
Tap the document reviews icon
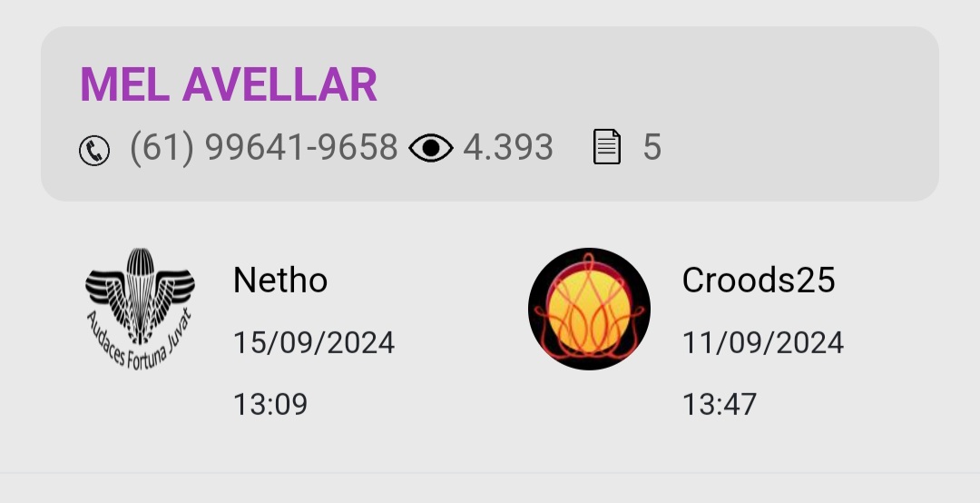click(x=607, y=147)
